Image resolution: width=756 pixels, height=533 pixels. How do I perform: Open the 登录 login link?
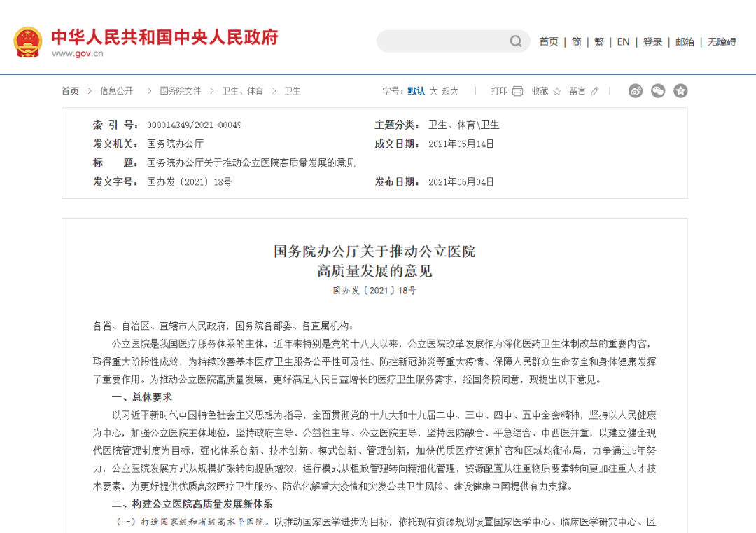point(652,42)
